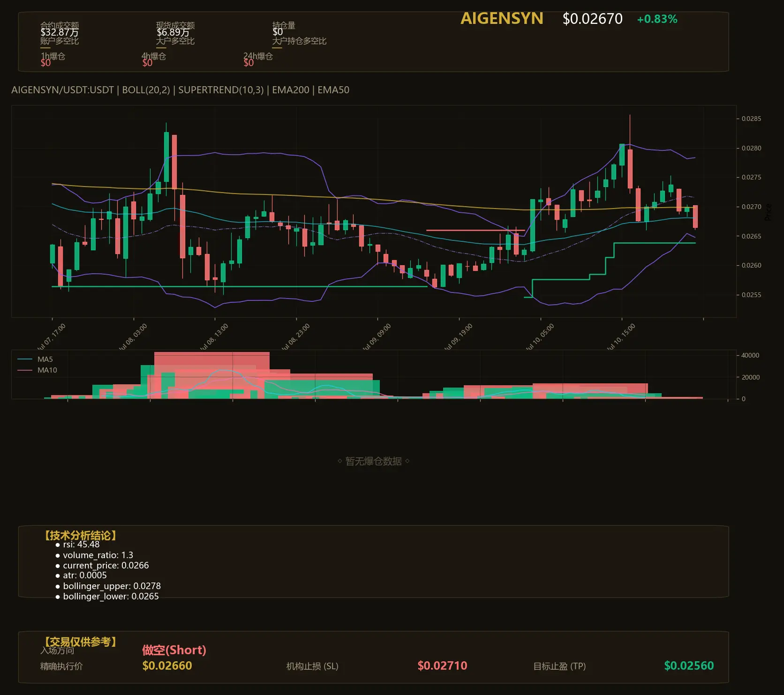Click the 大户持仓多空比 label

[x=299, y=41]
